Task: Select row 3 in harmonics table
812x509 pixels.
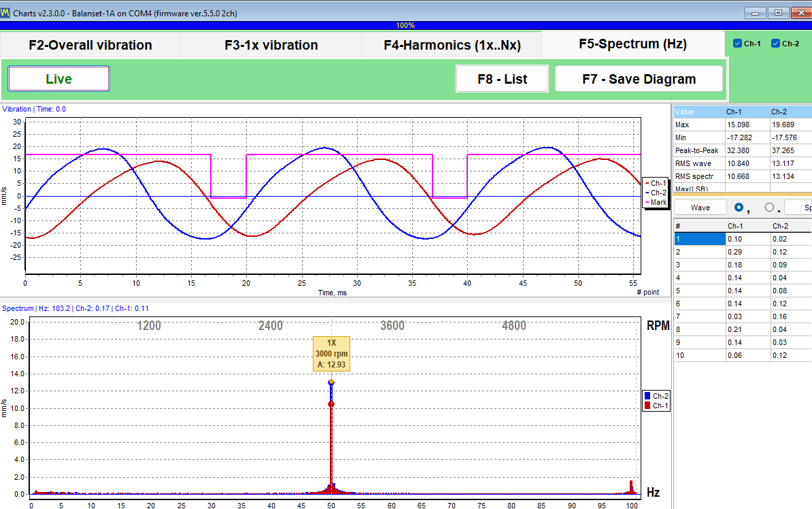Action: [743, 265]
